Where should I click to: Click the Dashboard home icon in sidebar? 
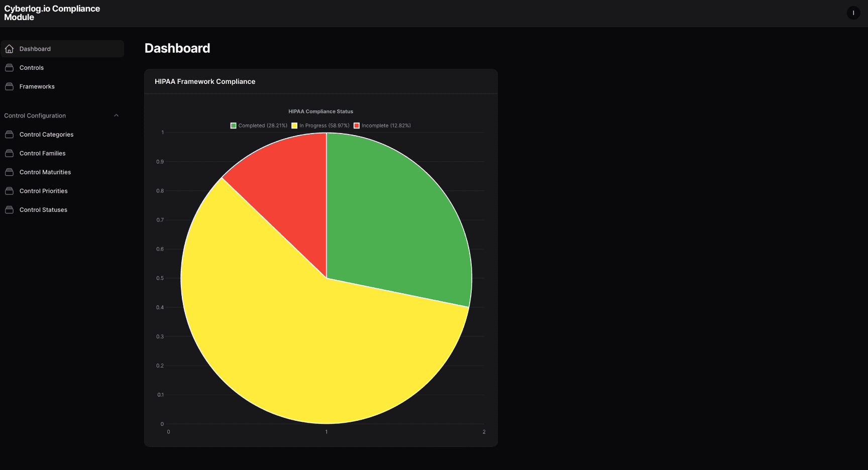[9, 49]
